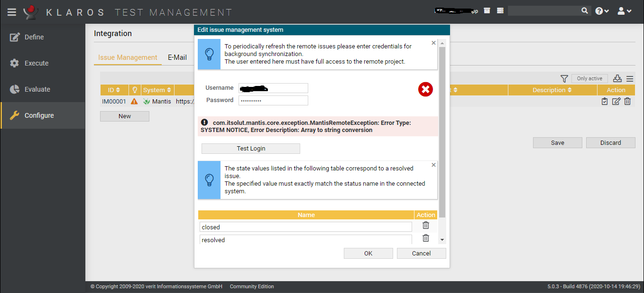
Task: Delete the 'resolved' state row
Action: tap(426, 238)
